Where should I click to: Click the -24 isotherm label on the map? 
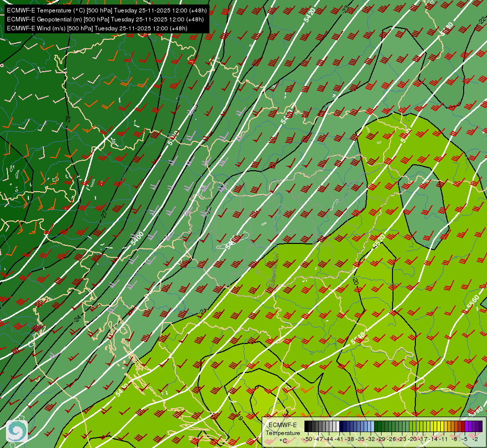click(78, 318)
